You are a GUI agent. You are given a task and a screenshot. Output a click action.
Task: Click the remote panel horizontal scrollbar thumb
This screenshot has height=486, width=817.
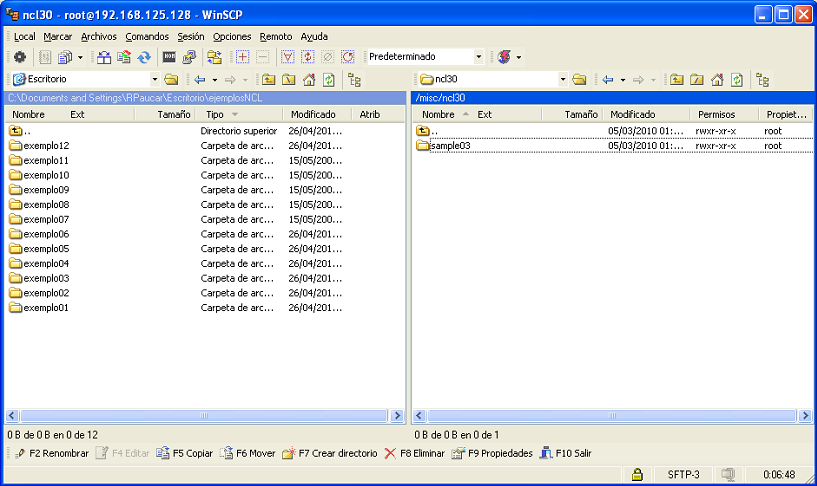click(612, 416)
